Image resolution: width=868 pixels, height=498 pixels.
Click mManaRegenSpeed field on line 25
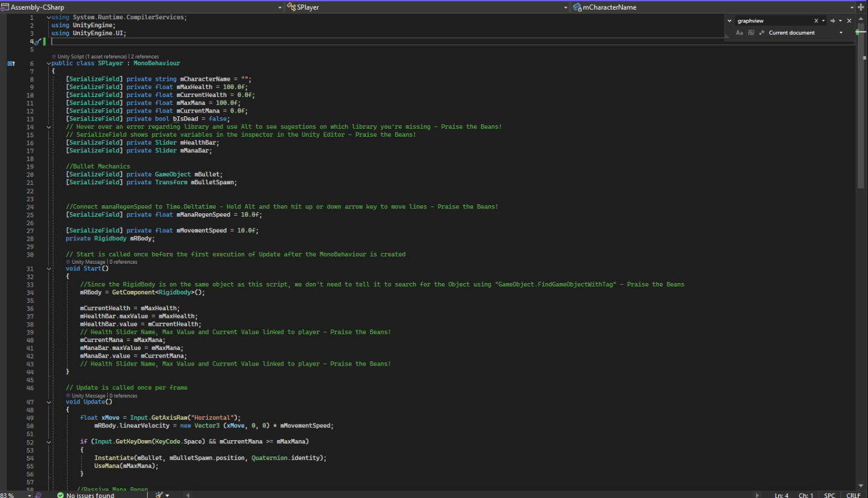tap(203, 214)
